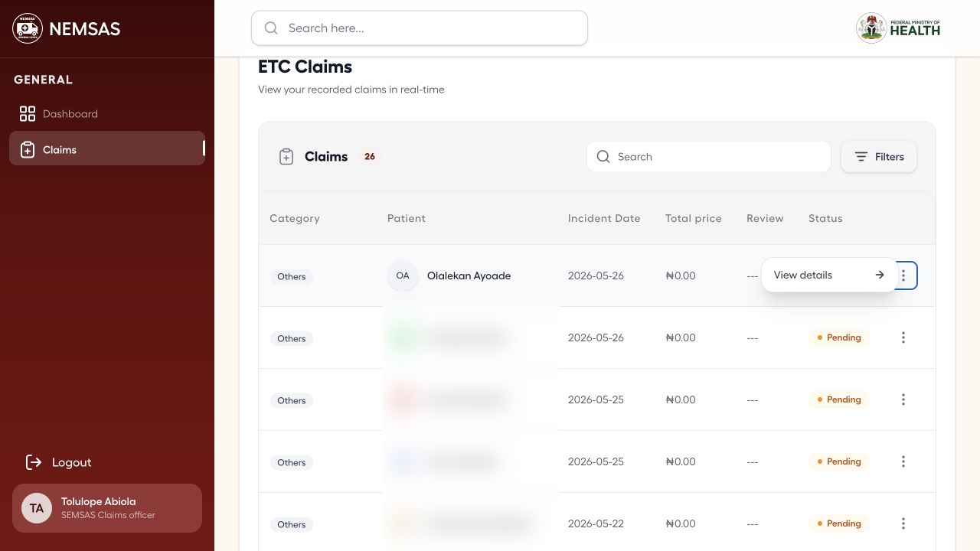Click the Review column header
980x551 pixels.
point(765,218)
